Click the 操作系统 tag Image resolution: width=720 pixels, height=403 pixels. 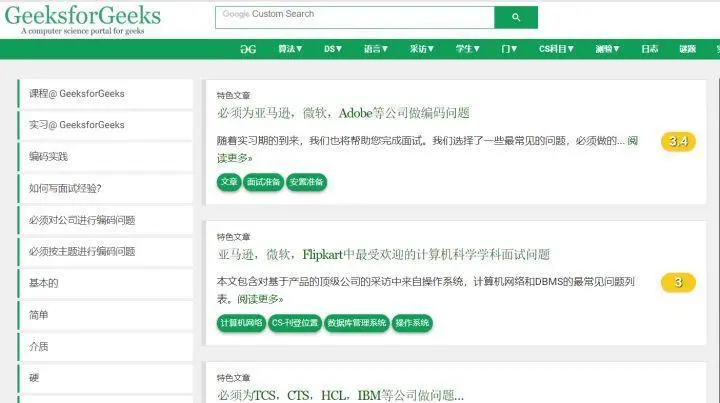tap(412, 323)
